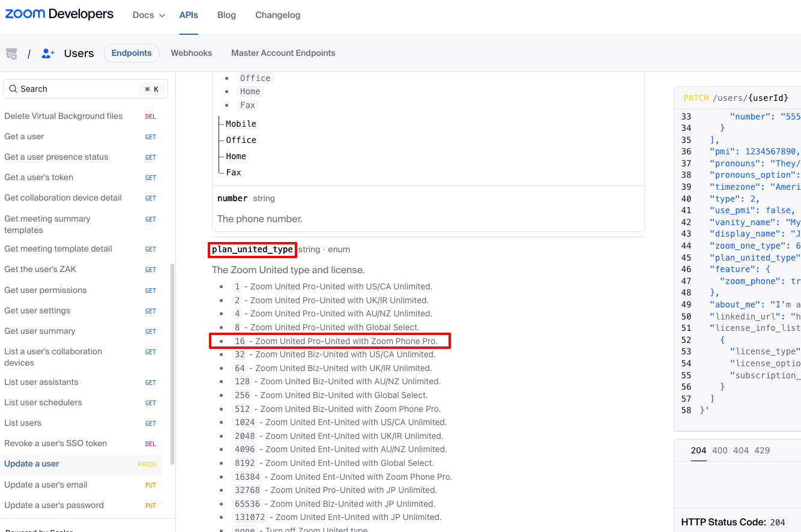The image size is (801, 532).
Task: Click value 131072 Ent-United JP Unlimited
Action: point(337,517)
